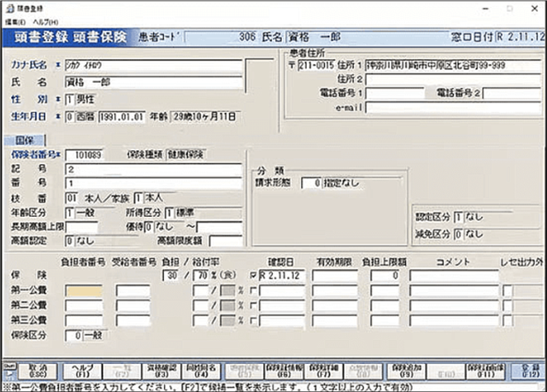Open the ヘルプ menu in the menu bar
547x392 pixels.
[x=46, y=20]
